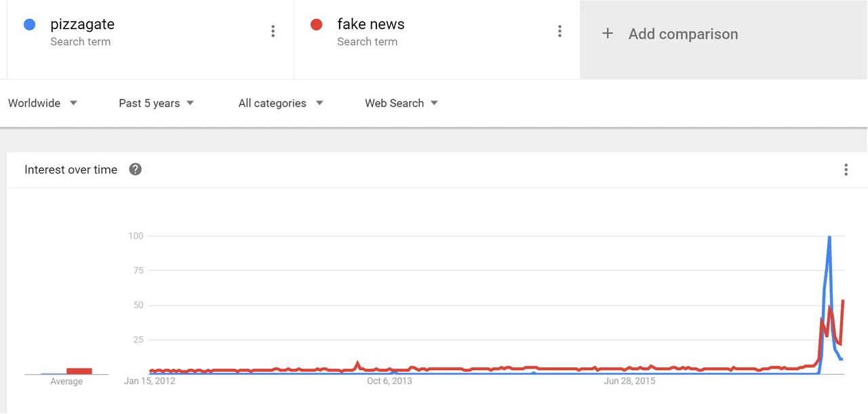
Task: Click the red Average bar
Action: click(x=79, y=371)
